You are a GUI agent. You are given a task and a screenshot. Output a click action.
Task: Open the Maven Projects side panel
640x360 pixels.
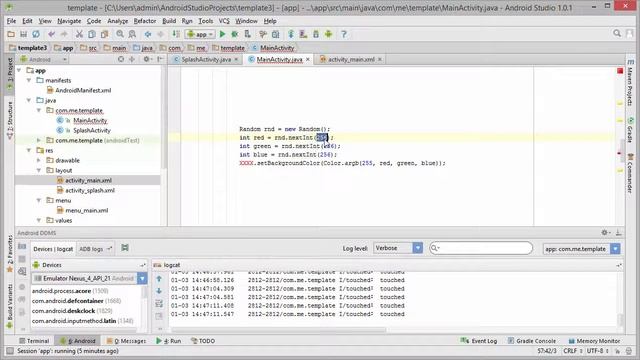[x=631, y=82]
